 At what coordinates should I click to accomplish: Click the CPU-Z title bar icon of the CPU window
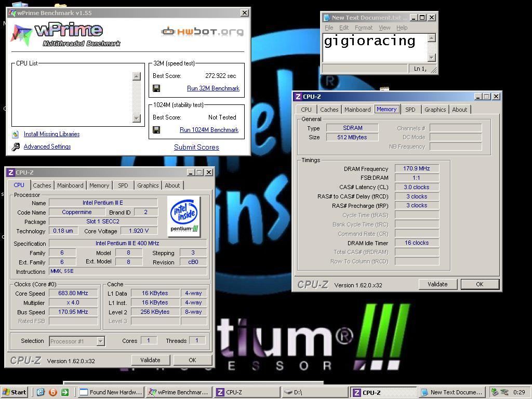point(11,172)
